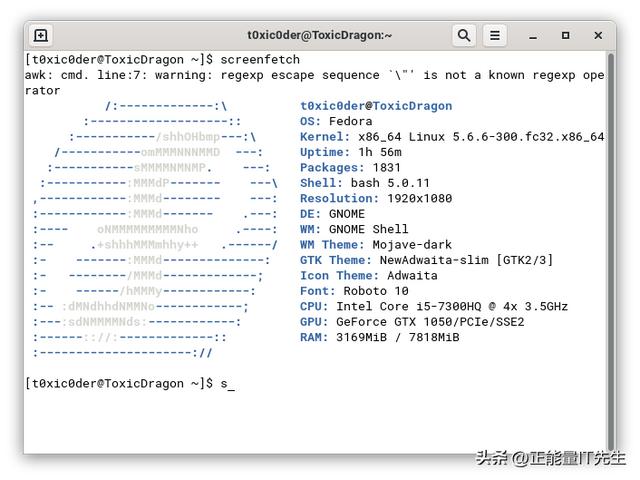This screenshot has width=640, height=480.
Task: Click the blue t0xic0der@ToxicDragon header
Action: coord(376,106)
